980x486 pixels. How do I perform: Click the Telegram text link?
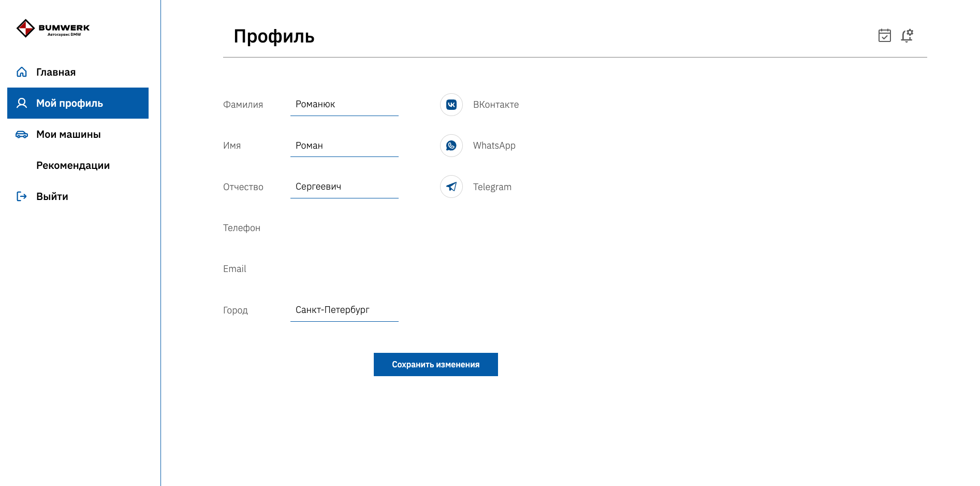pyautogui.click(x=492, y=187)
